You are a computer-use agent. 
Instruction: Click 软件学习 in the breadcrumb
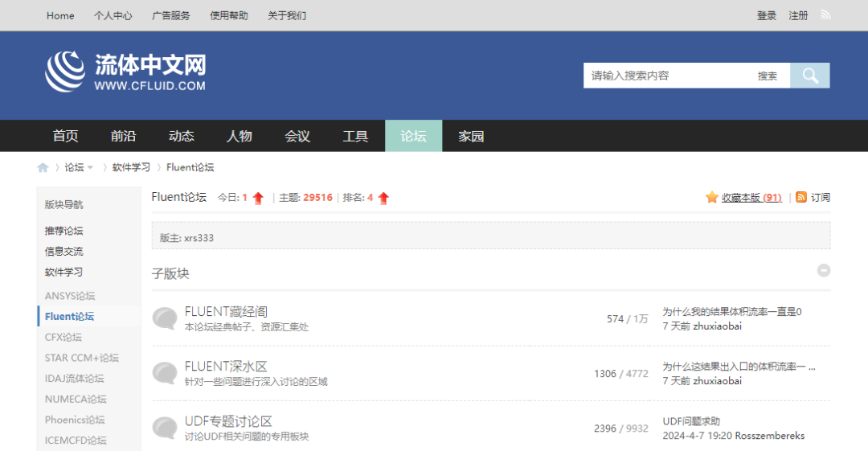131,167
